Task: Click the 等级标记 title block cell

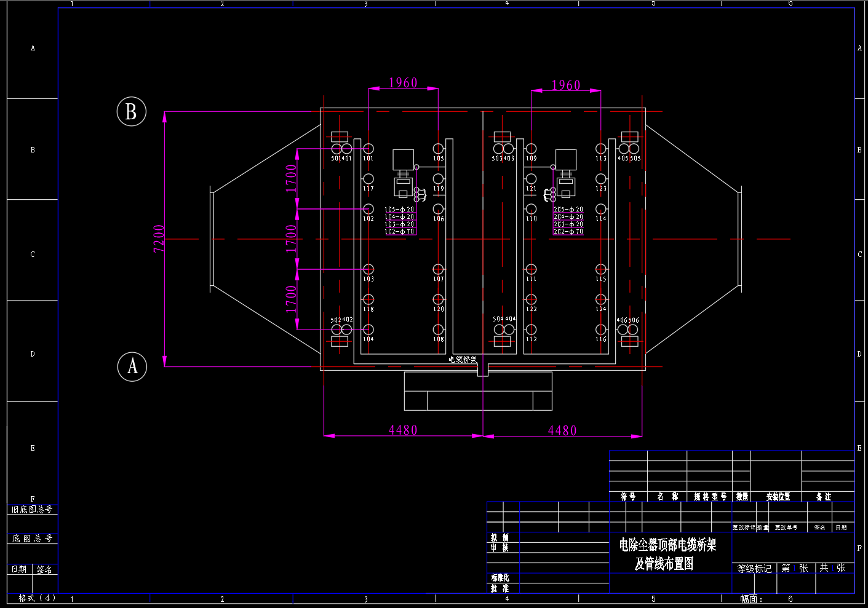Action: coord(754,569)
